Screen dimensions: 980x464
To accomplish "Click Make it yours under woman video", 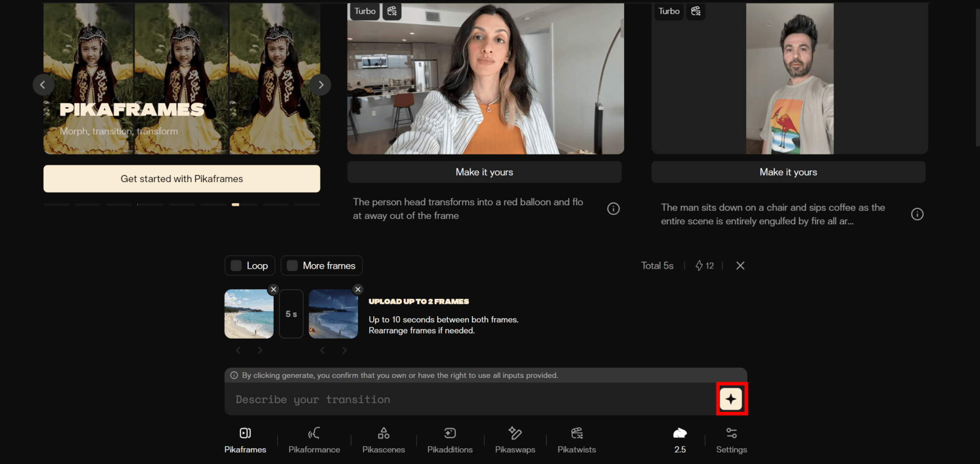I will pyautogui.click(x=484, y=172).
